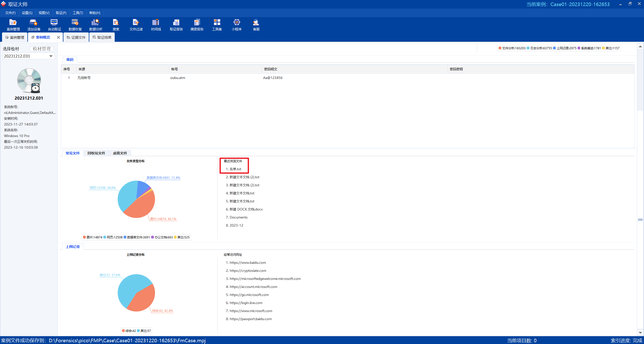Select the 常见文件 tab
644x344 pixels.
point(73,153)
